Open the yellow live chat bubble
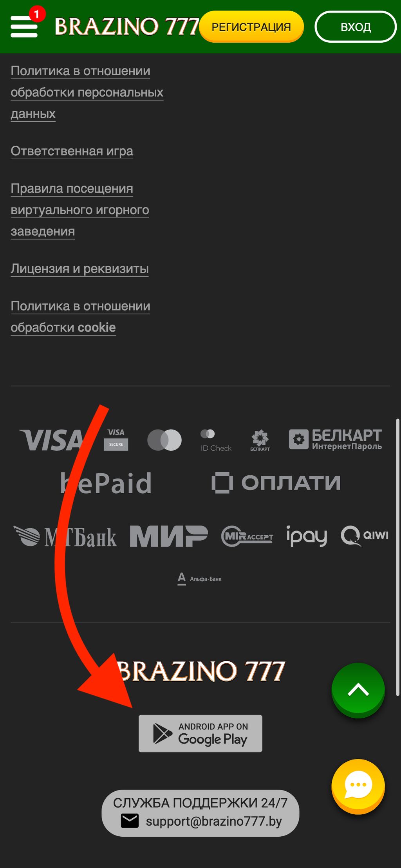The image size is (401, 868). (x=358, y=786)
